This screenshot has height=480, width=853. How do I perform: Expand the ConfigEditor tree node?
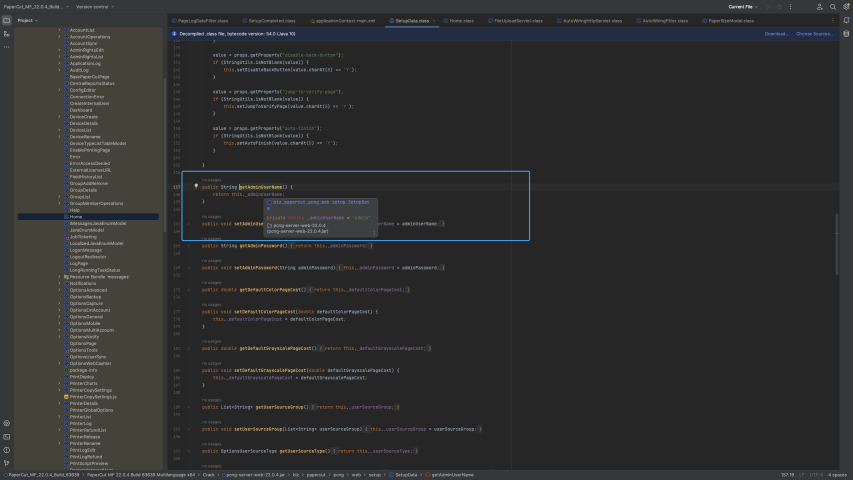[59, 90]
